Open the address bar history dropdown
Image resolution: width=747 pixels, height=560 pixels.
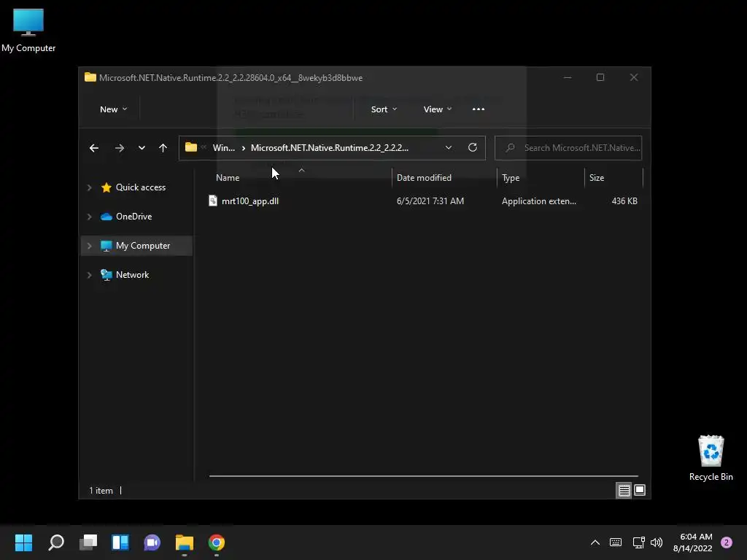pyautogui.click(x=449, y=147)
